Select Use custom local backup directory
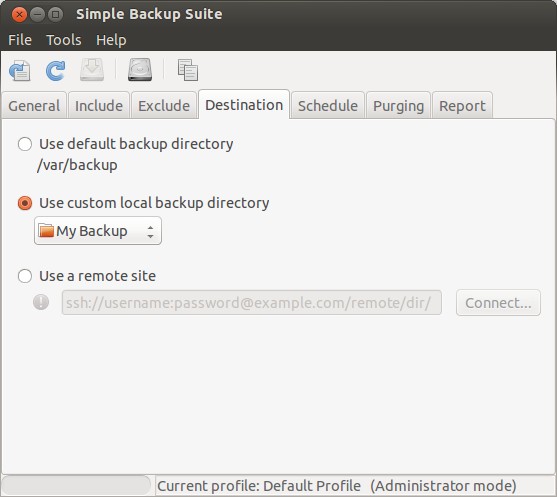 coord(25,203)
